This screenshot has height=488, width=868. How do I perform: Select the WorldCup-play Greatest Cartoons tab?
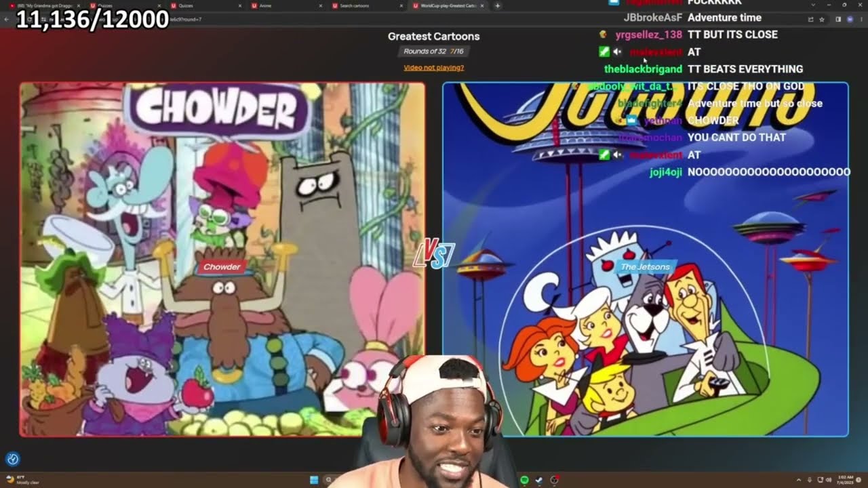[448, 5]
